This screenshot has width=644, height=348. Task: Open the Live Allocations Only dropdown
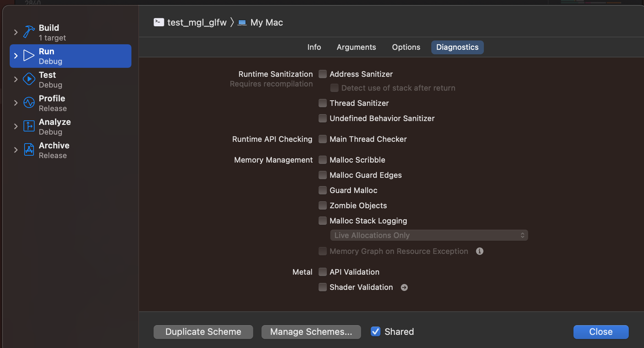tap(429, 235)
